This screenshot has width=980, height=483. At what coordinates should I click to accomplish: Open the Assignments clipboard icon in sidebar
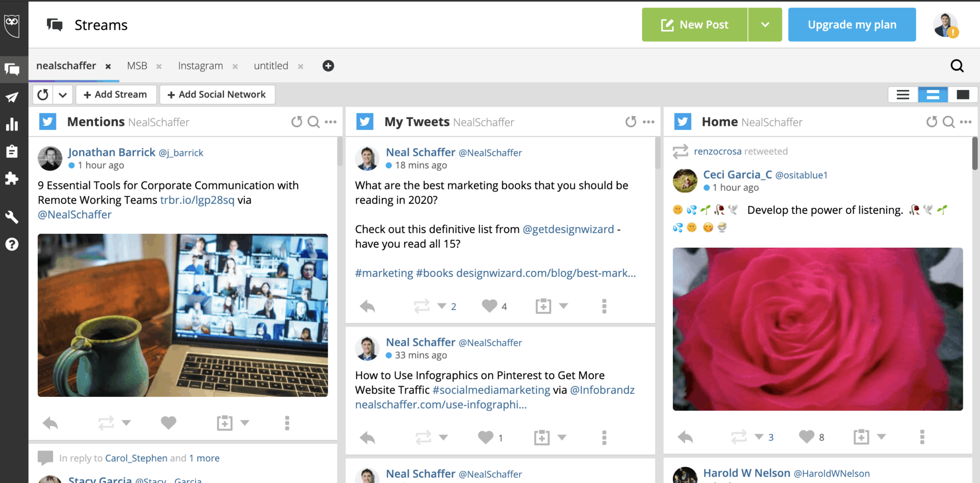coord(12,152)
